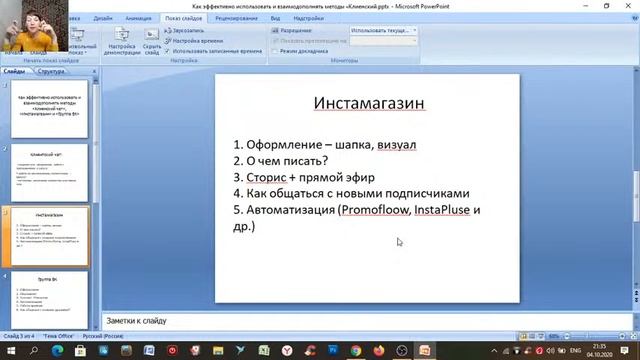Click into Заметки к слайду notes field
The image size is (640, 360).
coord(366,321)
